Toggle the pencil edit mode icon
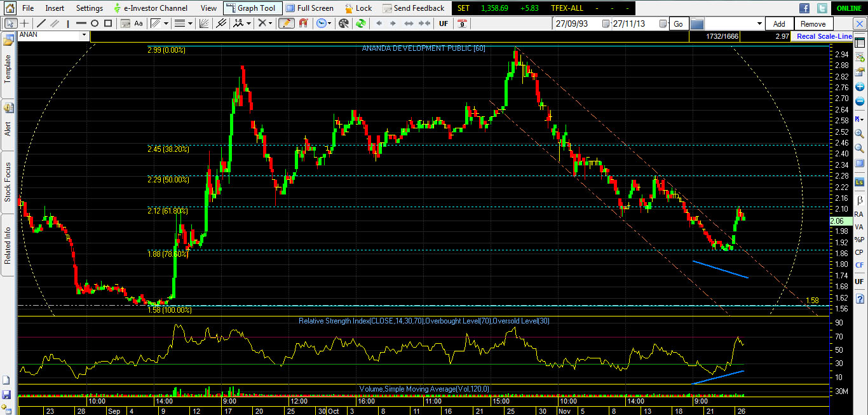This screenshot has width=868, height=415. point(286,24)
